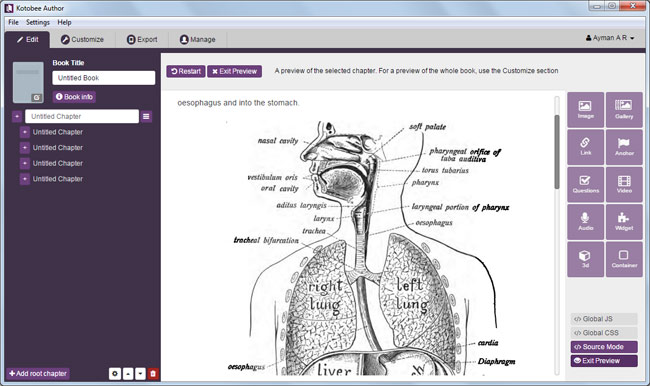Add a Widget puzzle piece
This screenshot has height=386, width=650.
(x=624, y=222)
